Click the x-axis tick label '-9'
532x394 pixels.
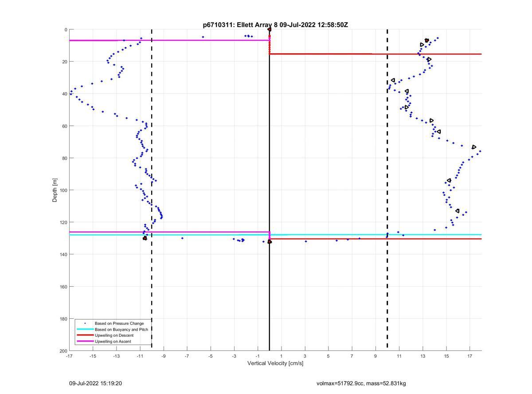tap(164, 356)
